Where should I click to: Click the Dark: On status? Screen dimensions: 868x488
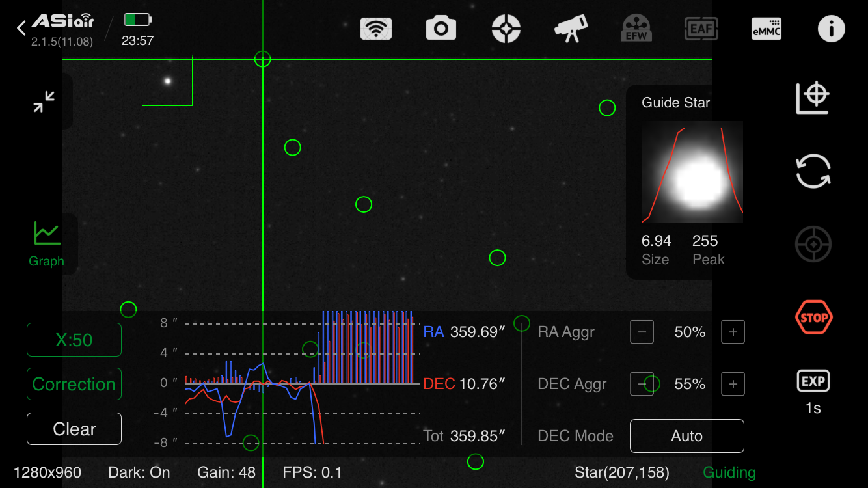(139, 472)
